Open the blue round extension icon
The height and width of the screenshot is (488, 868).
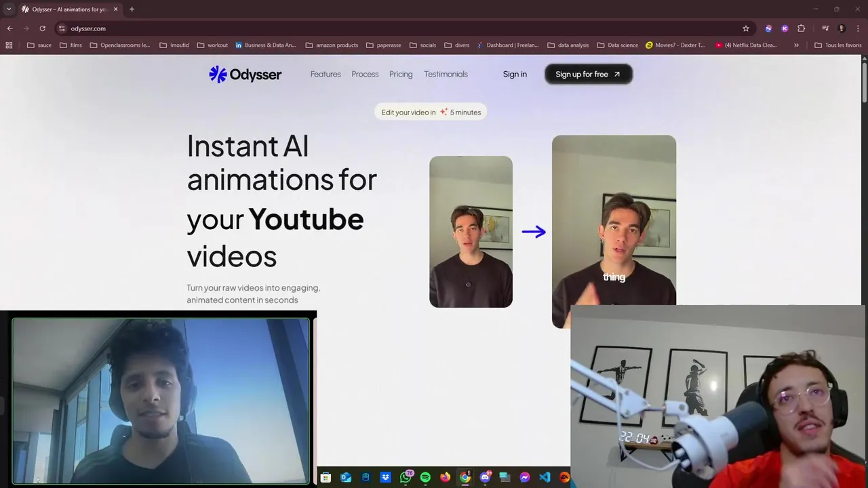(768, 28)
